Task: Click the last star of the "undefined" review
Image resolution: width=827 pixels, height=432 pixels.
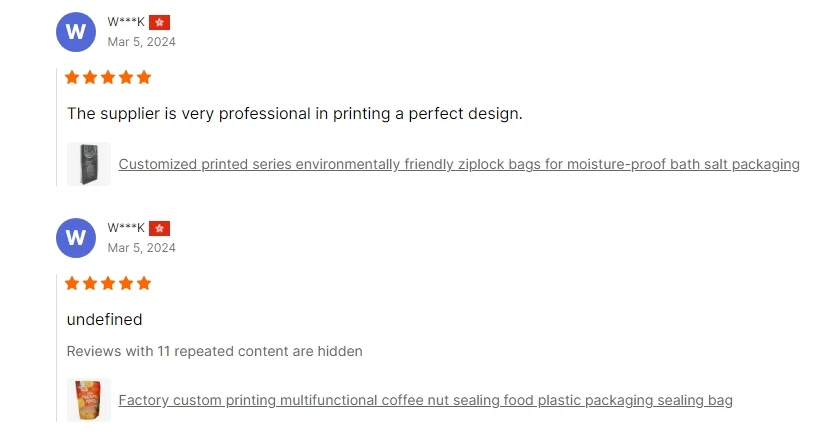Action: click(144, 283)
